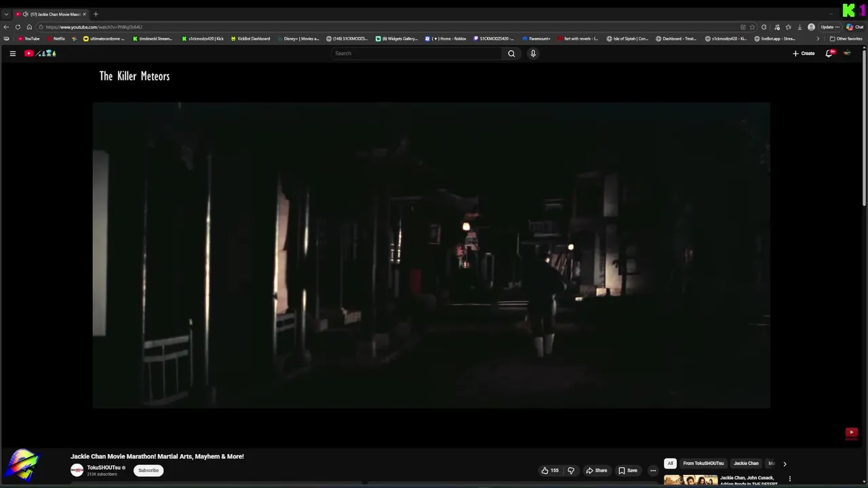Open the Other favorites folder
This screenshot has height=488, width=868.
[x=846, y=39]
